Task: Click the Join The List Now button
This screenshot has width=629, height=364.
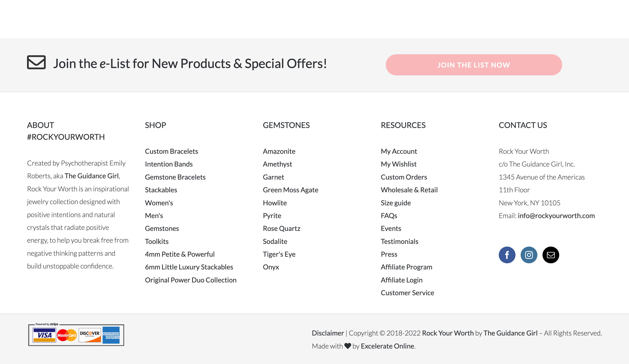Action: [473, 65]
